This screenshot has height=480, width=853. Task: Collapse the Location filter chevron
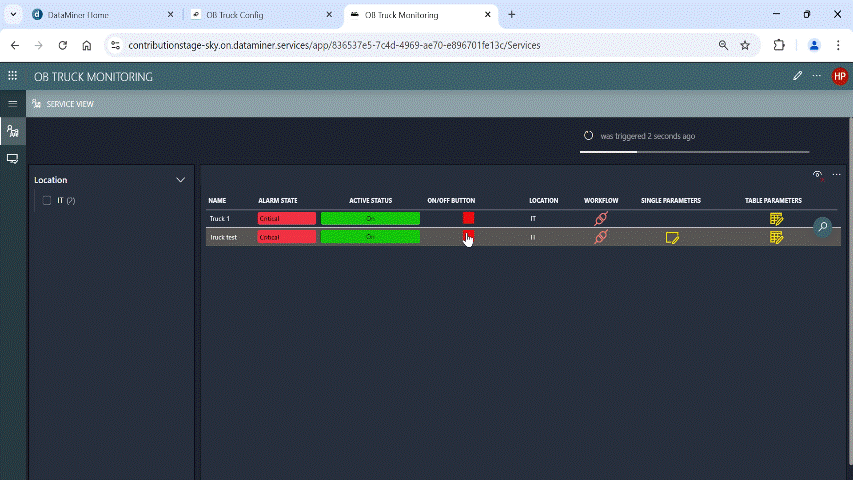(x=181, y=180)
